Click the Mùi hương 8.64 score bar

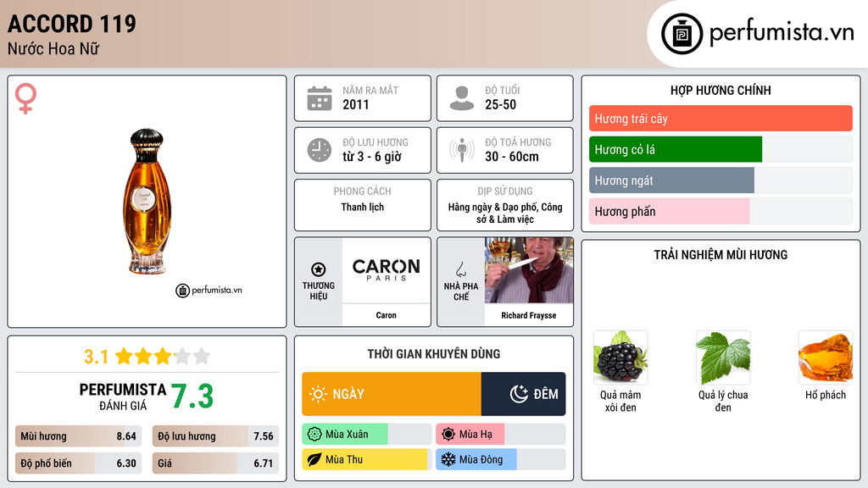tap(78, 436)
